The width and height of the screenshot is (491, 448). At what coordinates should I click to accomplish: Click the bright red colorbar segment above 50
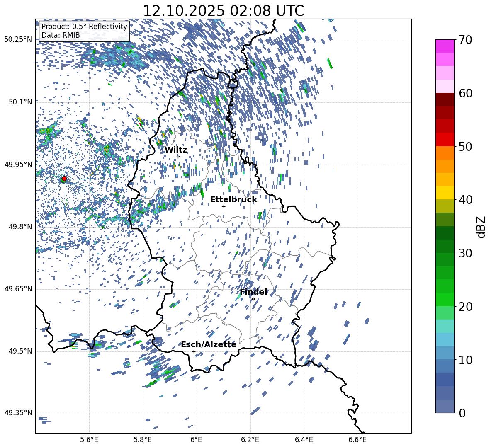445,140
